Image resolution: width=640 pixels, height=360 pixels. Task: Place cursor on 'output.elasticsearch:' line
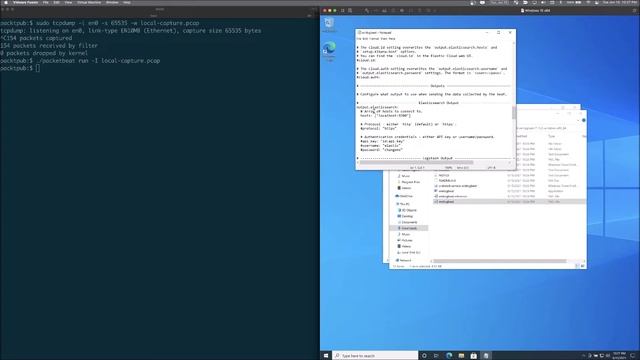click(378, 107)
